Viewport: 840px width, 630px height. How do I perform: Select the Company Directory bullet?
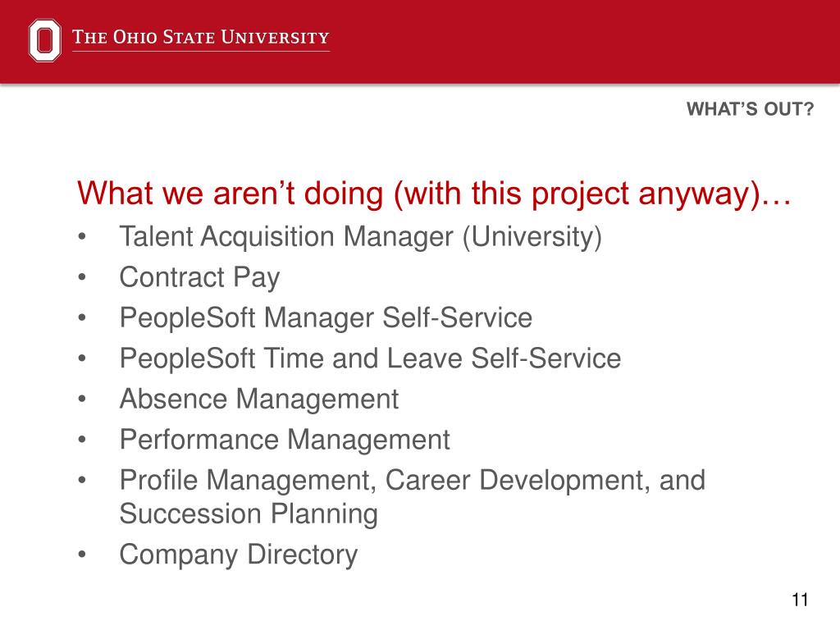click(239, 555)
